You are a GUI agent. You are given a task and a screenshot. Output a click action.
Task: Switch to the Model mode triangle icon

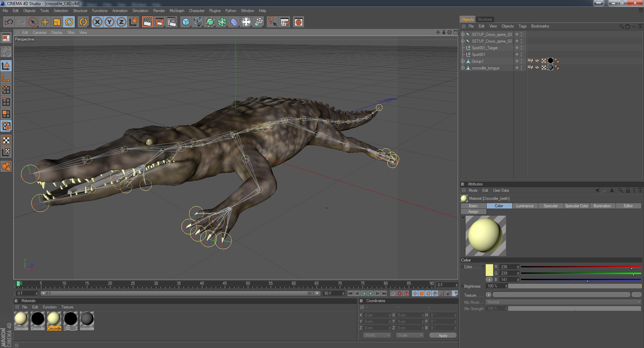tap(6, 66)
